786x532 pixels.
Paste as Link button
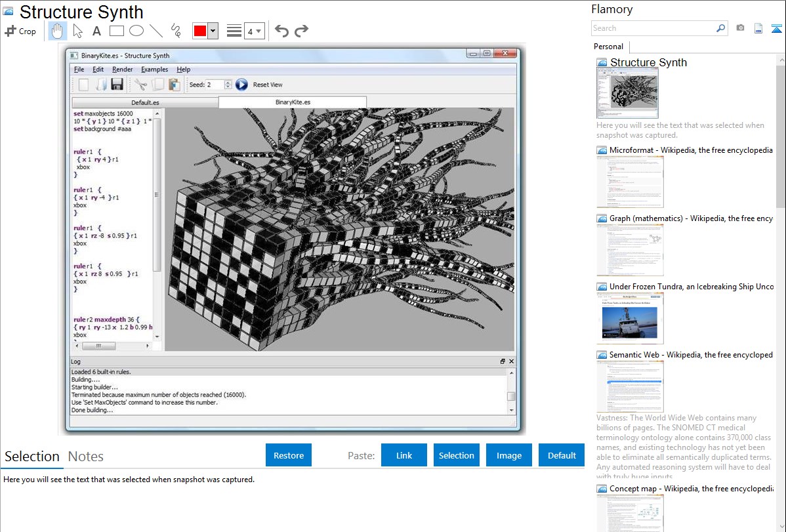point(404,455)
